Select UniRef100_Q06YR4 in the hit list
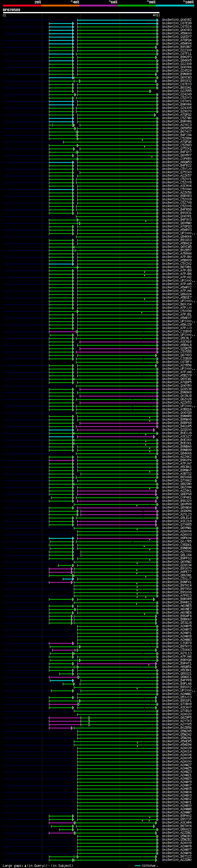 (177, 67)
